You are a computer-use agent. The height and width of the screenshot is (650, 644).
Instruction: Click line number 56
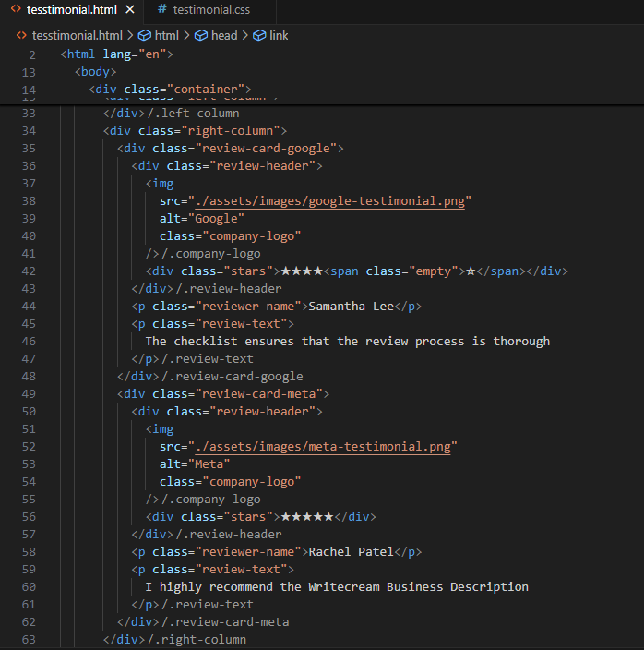[x=29, y=517]
